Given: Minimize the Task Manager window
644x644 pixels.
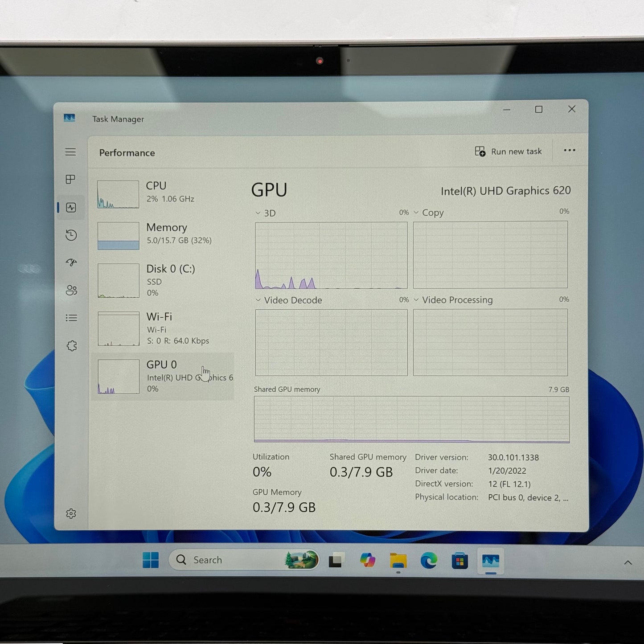Looking at the screenshot, I should [507, 110].
